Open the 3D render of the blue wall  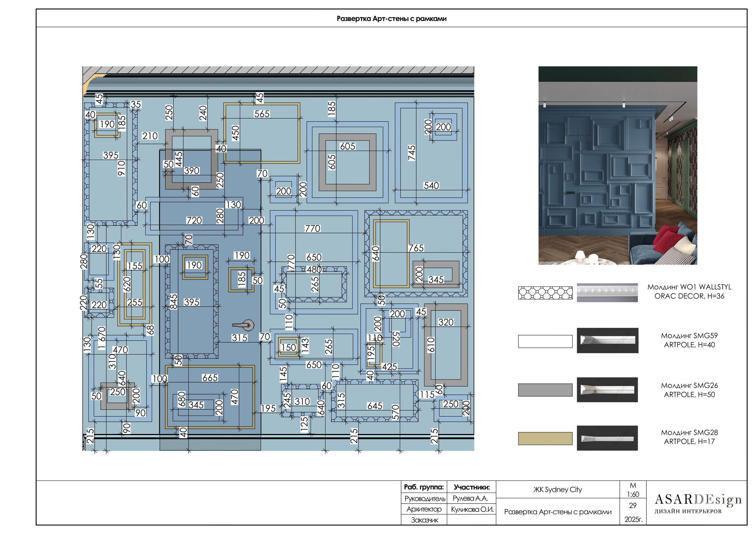(617, 165)
